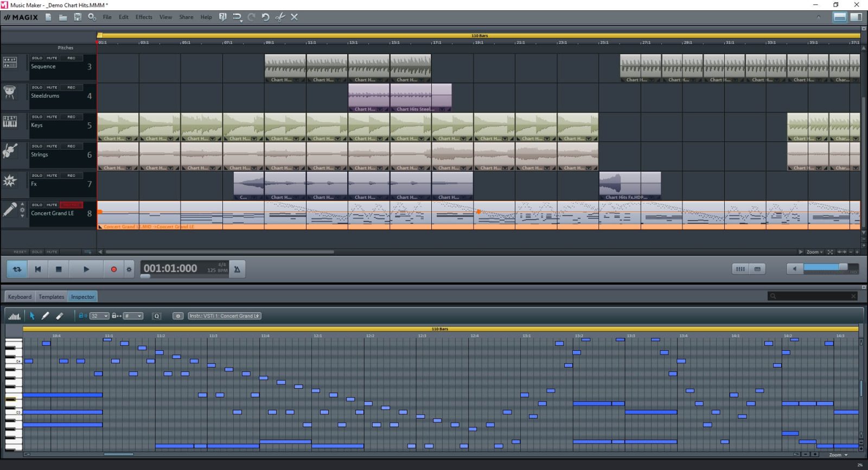Open the program settings gear in the top toolbar
868x470 pixels.
click(x=92, y=17)
